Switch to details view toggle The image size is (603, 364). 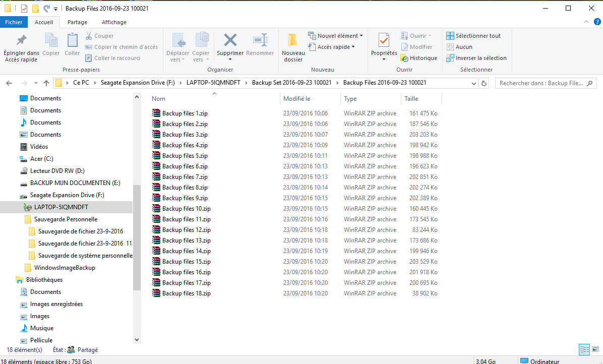[x=584, y=349]
